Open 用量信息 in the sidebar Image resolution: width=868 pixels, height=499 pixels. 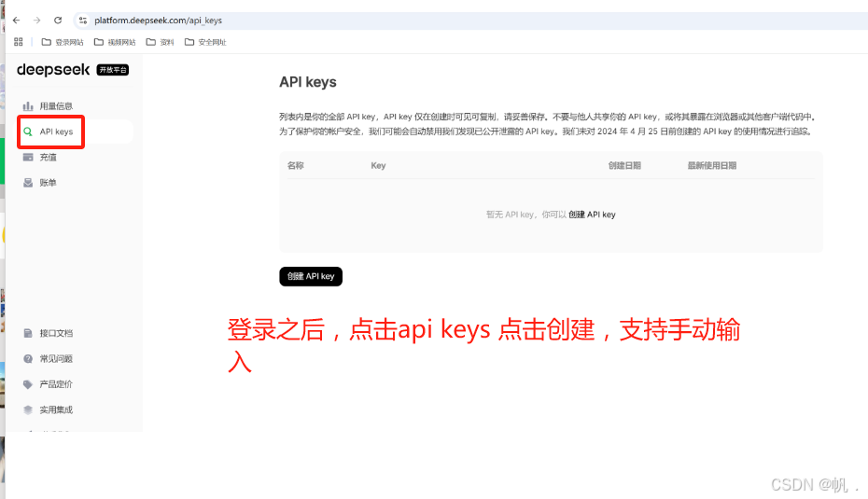click(56, 106)
